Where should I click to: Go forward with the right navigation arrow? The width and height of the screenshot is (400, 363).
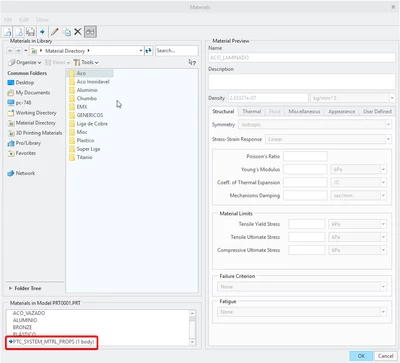click(18, 51)
